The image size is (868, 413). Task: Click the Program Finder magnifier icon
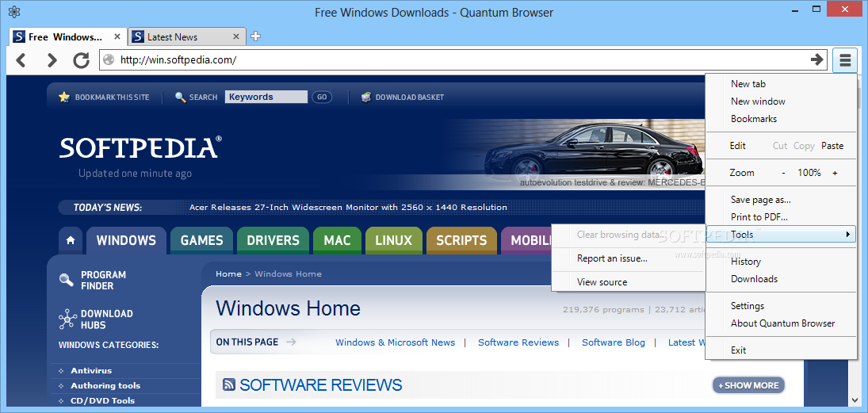pos(67,280)
